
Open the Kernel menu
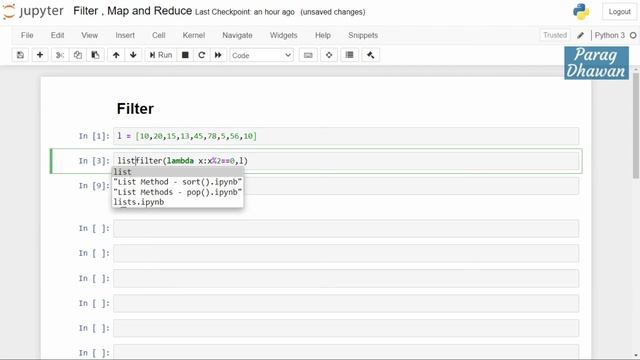click(x=193, y=35)
